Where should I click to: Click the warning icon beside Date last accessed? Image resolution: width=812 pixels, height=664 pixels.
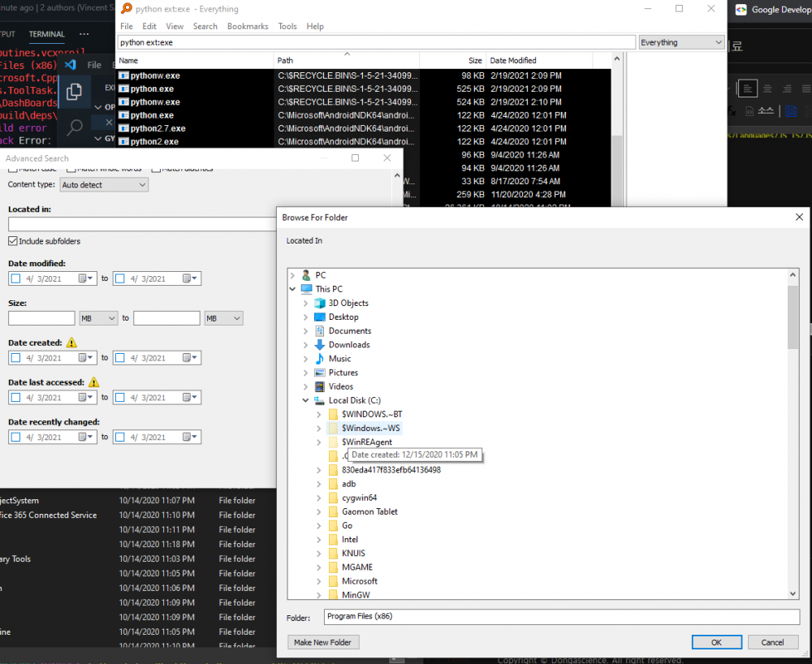pyautogui.click(x=93, y=382)
